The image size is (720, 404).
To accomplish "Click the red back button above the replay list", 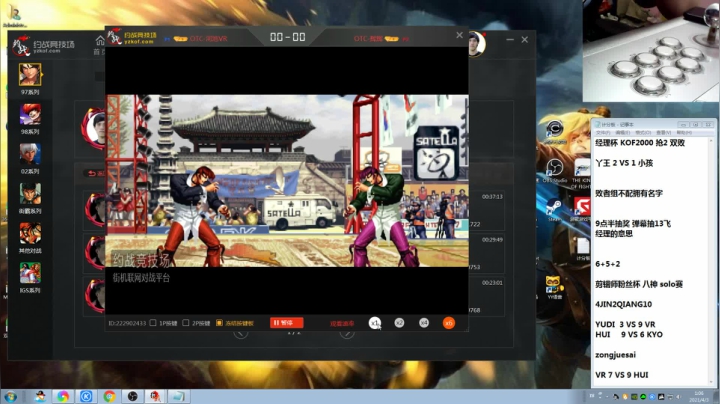I will [x=94, y=173].
